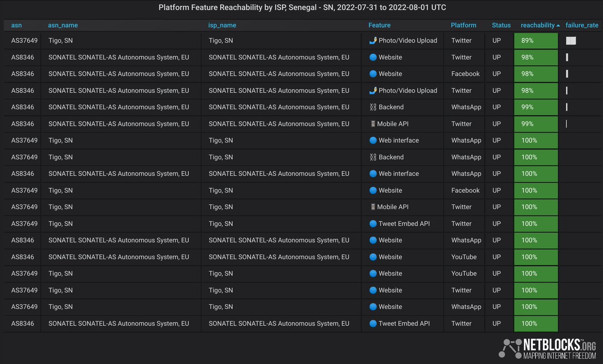Click phone icon in Tigo Mobile API row
603x364 pixels.
(x=373, y=207)
